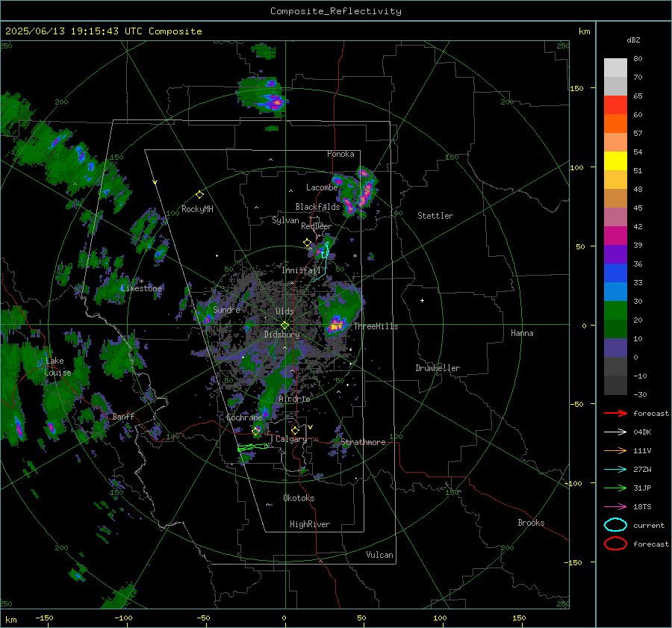
Task: Click the dBZ legend heading
Action: pos(633,40)
